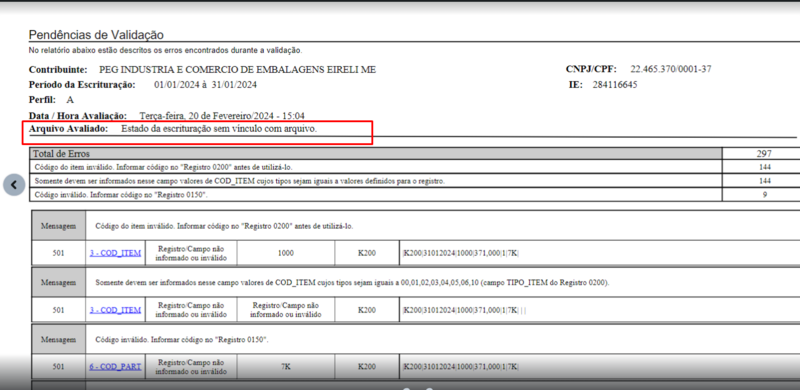This screenshot has width=800, height=390.
Task: Open the 3 - COD_ITEM link in the first error row
Action: [115, 253]
